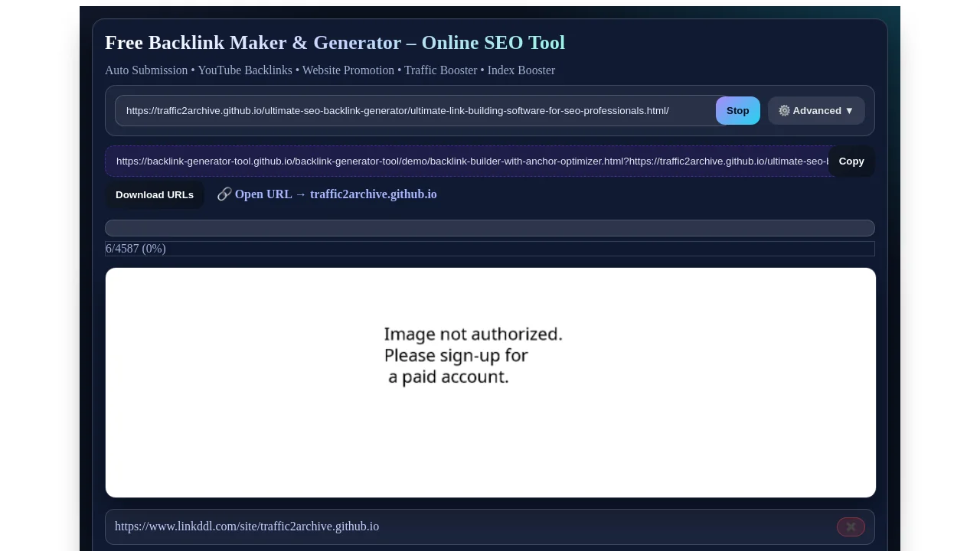This screenshot has height=551, width=980.
Task: Click the linkddl.com site URL text
Action: 247,527
